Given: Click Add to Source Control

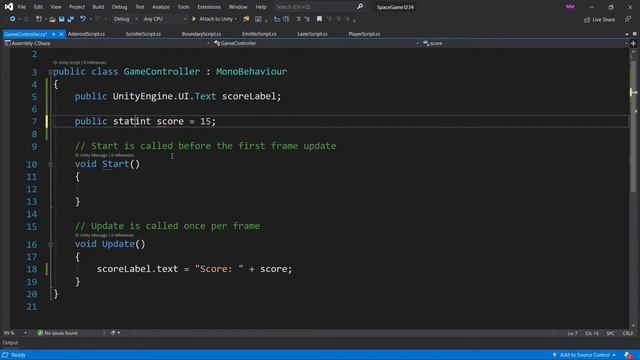Looking at the screenshot, I should pyautogui.click(x=584, y=355).
